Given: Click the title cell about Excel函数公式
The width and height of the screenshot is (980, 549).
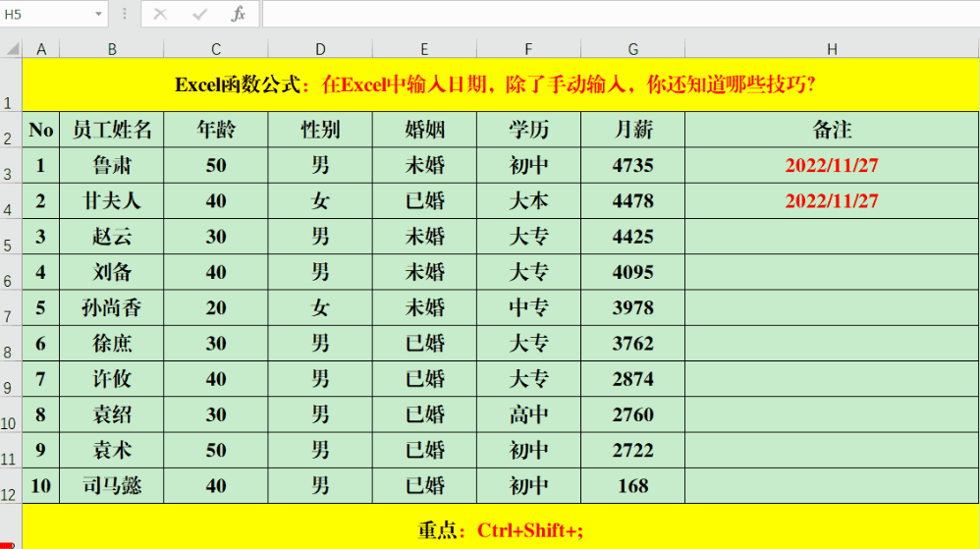Looking at the screenshot, I should click(x=501, y=85).
